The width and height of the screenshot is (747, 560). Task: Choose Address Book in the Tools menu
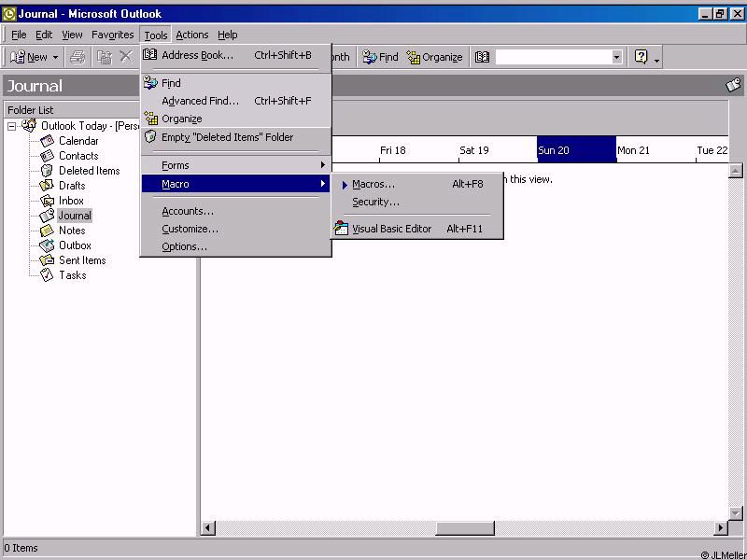tap(236, 55)
